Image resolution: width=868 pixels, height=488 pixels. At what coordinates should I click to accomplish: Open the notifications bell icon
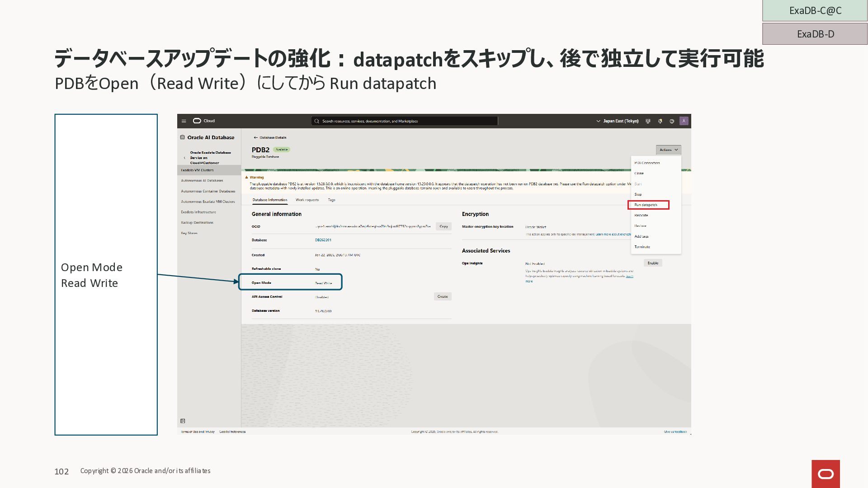[660, 121]
